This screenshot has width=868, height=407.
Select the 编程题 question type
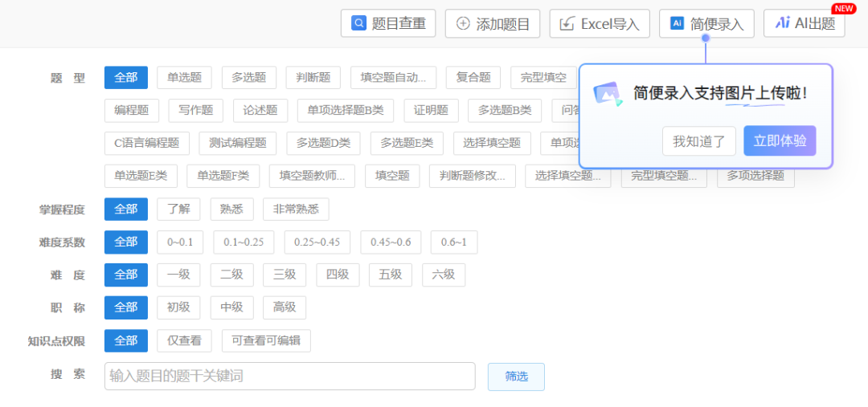[x=132, y=110]
